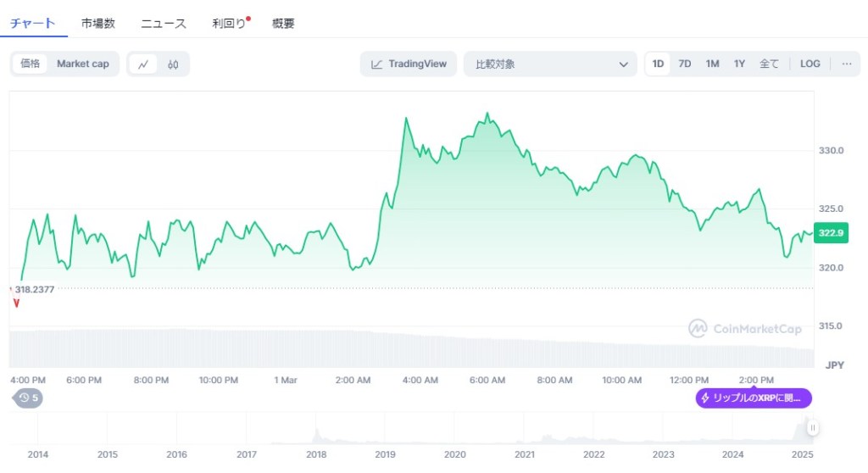The height and width of the screenshot is (473, 868).
Task: Switch to line chart view icon
Action: (x=143, y=64)
